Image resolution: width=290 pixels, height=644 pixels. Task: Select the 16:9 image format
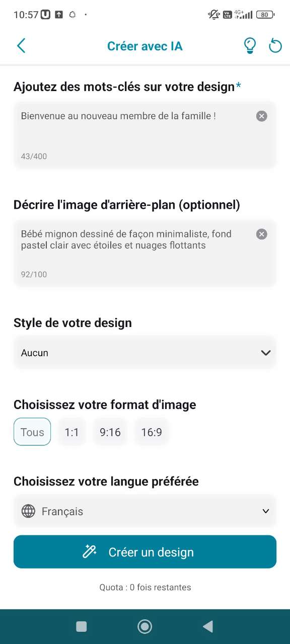tap(152, 432)
